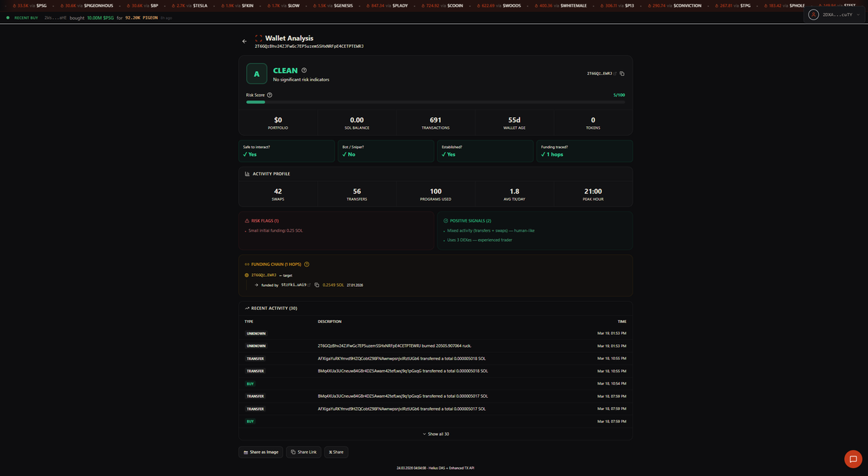Click the 55d Wallet Age stat
Image resolution: width=868 pixels, height=476 pixels.
tap(514, 122)
